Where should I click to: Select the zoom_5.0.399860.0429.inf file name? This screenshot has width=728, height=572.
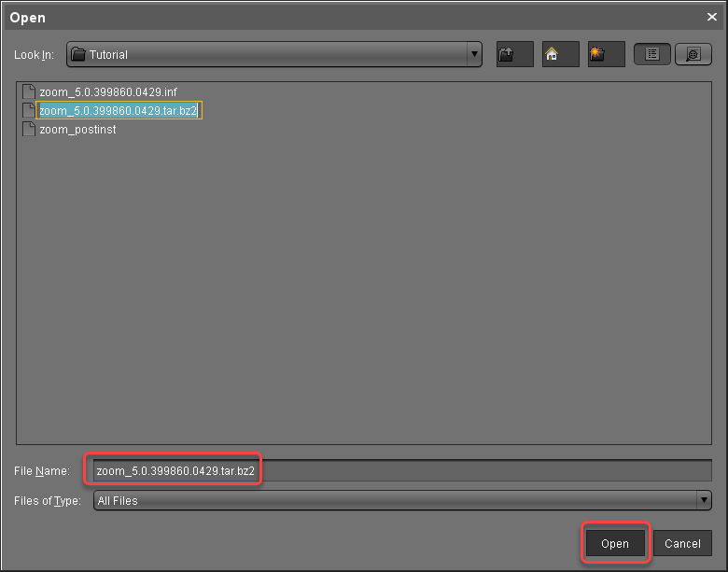[108, 92]
